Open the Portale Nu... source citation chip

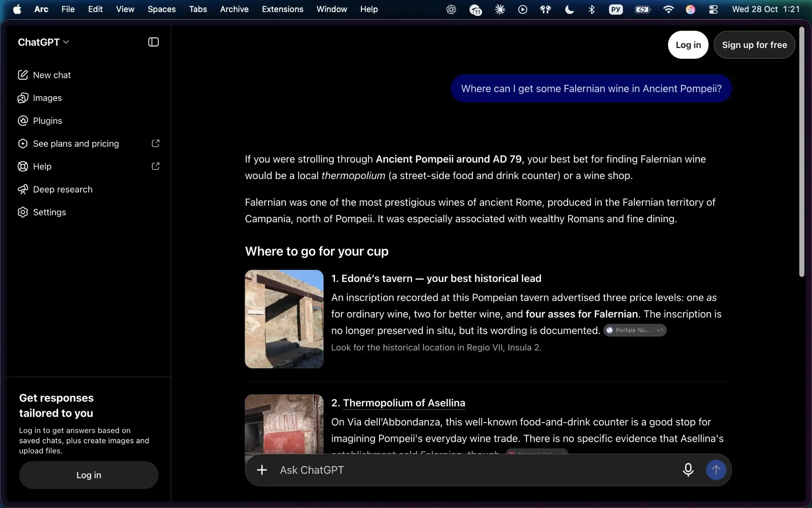point(634,330)
